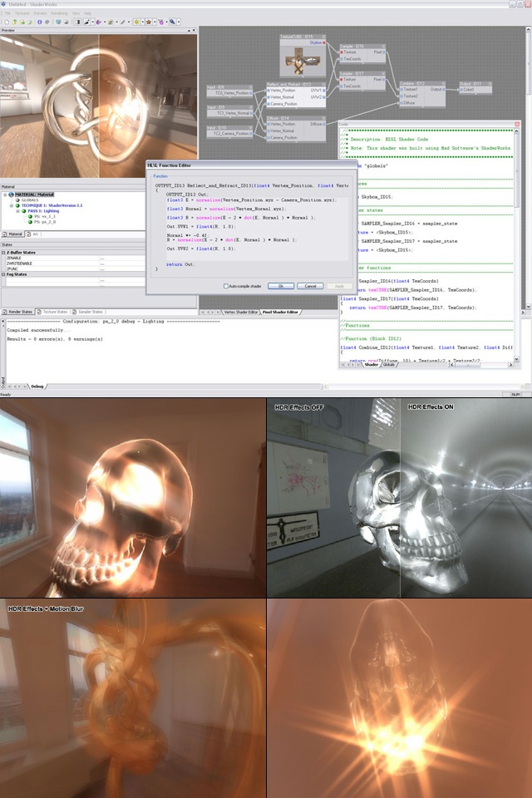532x798 pixels.
Task: Close the Reflect_and_Refract ID13 node
Action: (324, 84)
